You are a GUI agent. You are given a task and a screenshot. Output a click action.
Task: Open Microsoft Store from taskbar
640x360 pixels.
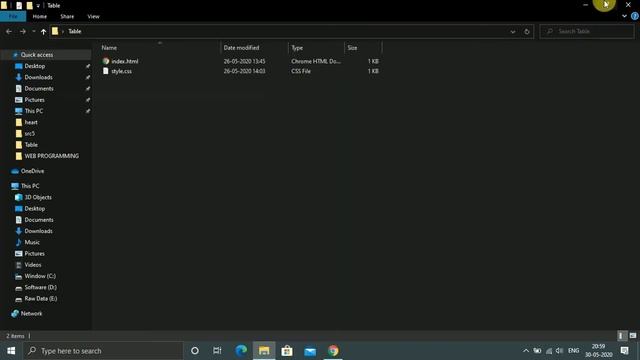(287, 351)
